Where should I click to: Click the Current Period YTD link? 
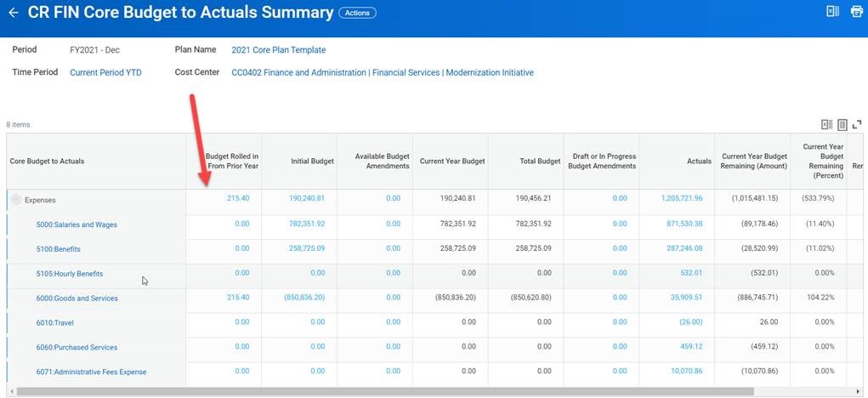pos(105,73)
